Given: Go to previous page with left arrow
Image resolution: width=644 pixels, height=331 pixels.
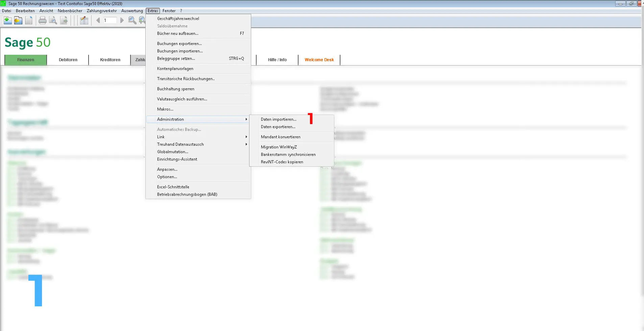Looking at the screenshot, I should coord(98,21).
